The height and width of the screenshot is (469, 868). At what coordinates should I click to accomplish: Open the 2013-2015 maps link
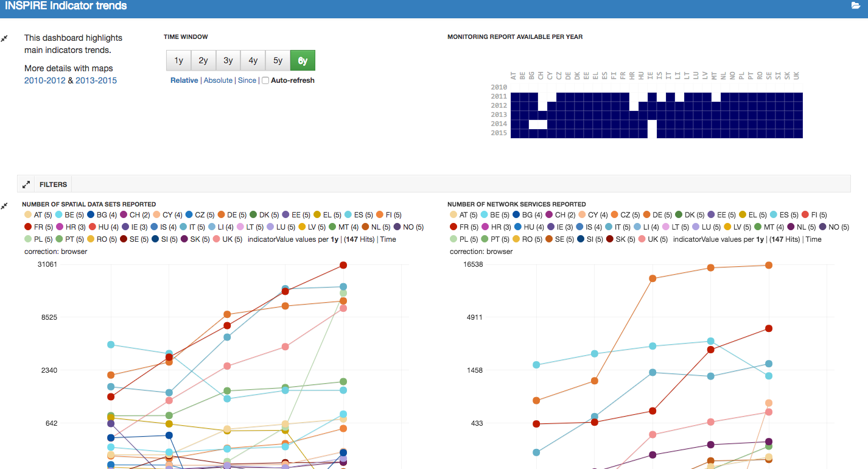[x=96, y=80]
